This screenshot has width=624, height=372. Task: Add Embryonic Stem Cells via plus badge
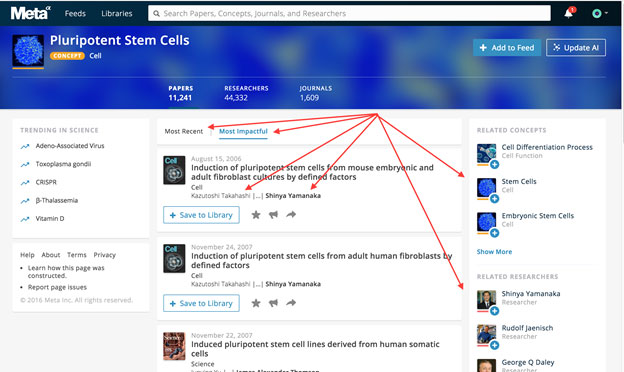[x=494, y=233]
